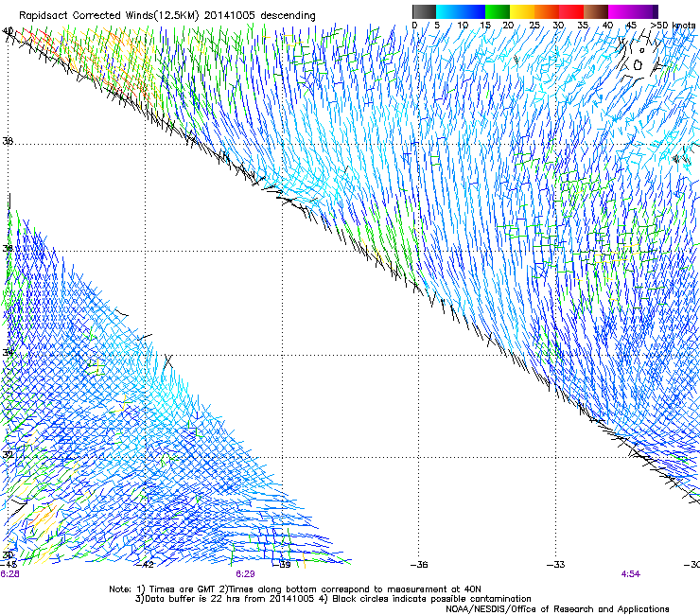Click the brown 35-40 knots legend swatch
The height and width of the screenshot is (615, 700).
(596, 11)
